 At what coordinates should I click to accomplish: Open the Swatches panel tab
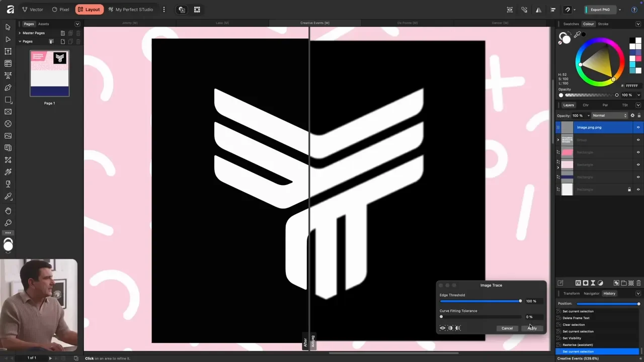coord(571,24)
